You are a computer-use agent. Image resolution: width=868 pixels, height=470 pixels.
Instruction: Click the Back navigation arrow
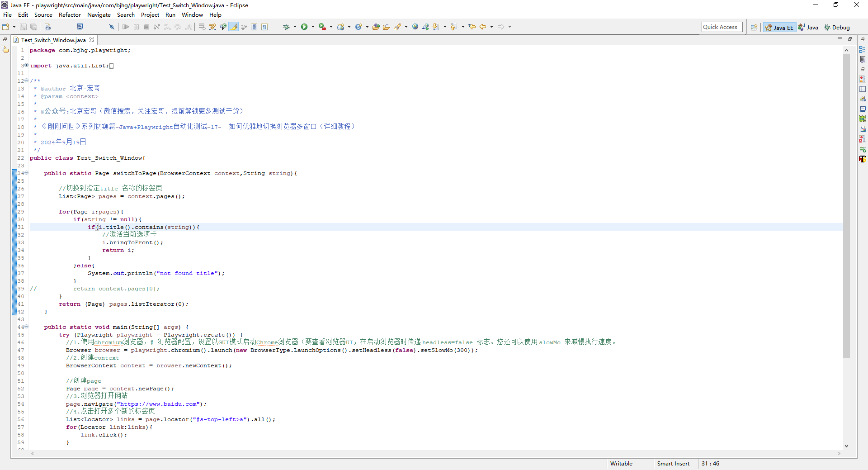(483, 27)
